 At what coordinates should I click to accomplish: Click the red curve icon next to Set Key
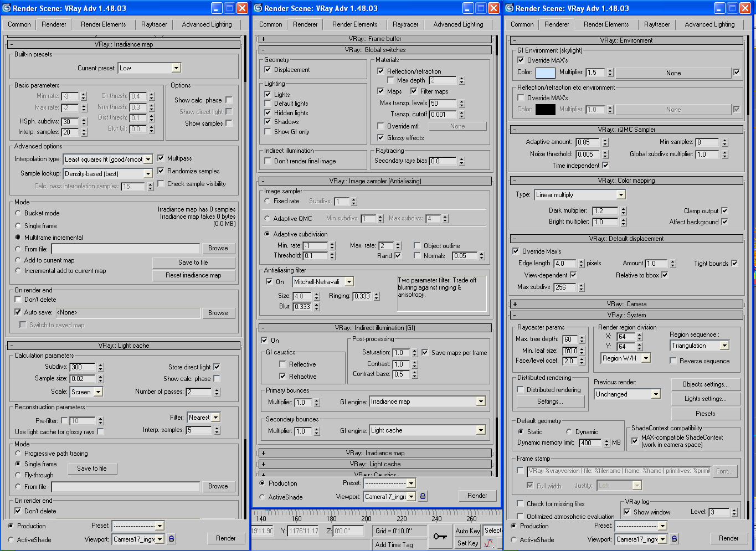[x=489, y=543]
